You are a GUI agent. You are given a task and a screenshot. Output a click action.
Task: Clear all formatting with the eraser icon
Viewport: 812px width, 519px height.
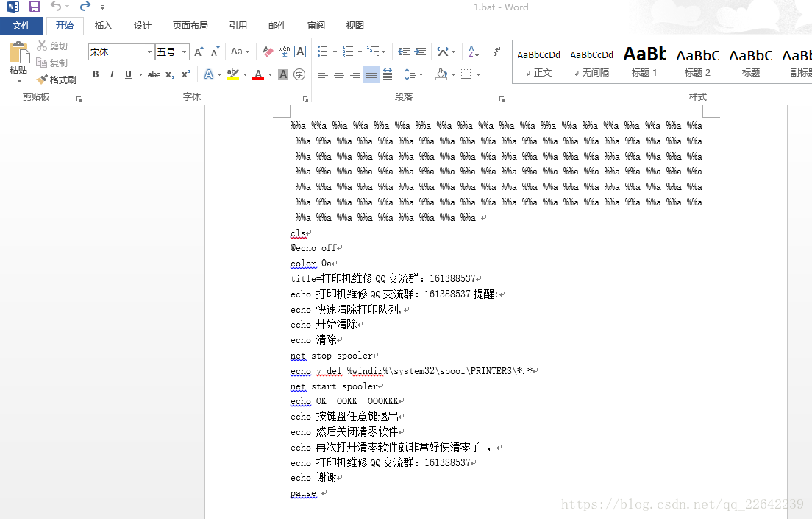268,52
